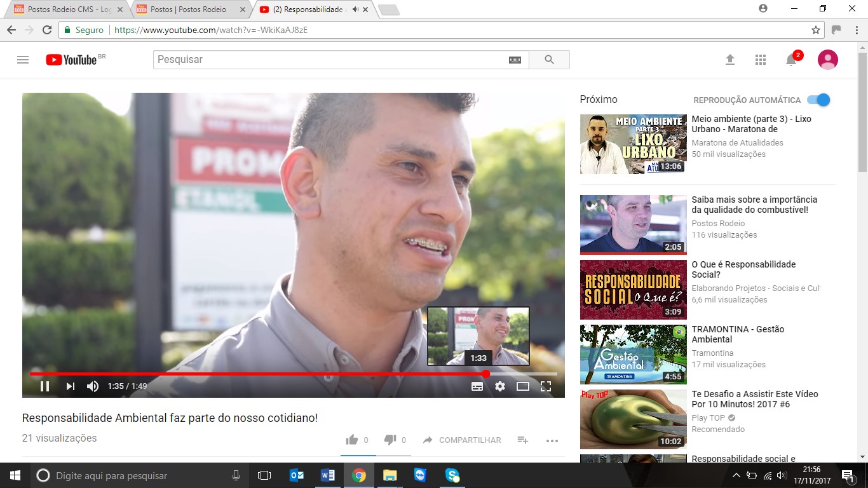
Task: Dislike the video with thumbs down
Action: coord(390,440)
